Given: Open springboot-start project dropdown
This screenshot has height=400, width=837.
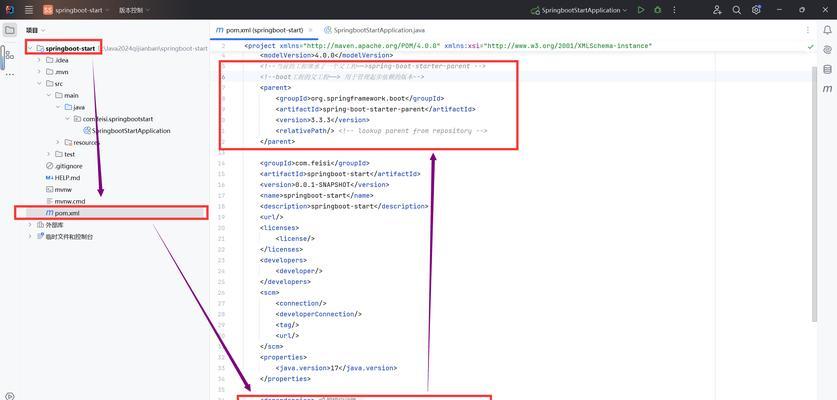Looking at the screenshot, I should (x=76, y=10).
